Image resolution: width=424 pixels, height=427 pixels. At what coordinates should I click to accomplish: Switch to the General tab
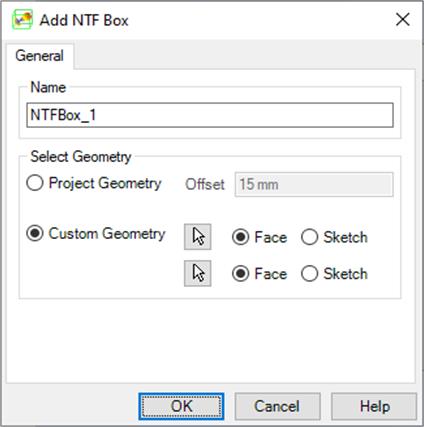pyautogui.click(x=39, y=56)
